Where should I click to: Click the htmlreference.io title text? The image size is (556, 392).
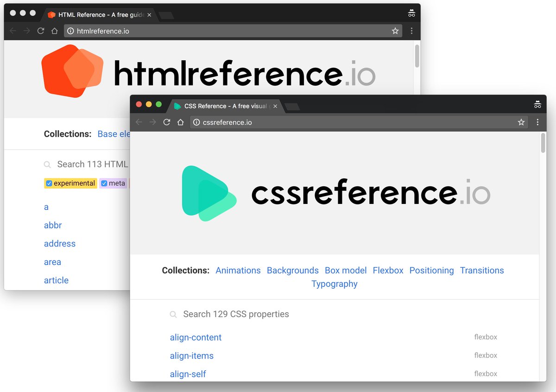pyautogui.click(x=245, y=74)
